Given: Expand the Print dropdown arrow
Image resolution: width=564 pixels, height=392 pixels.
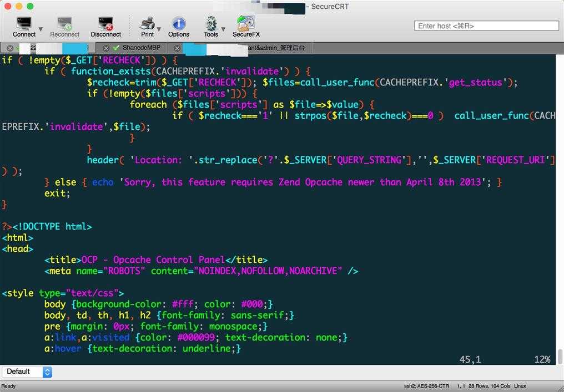Looking at the screenshot, I should pos(159,29).
